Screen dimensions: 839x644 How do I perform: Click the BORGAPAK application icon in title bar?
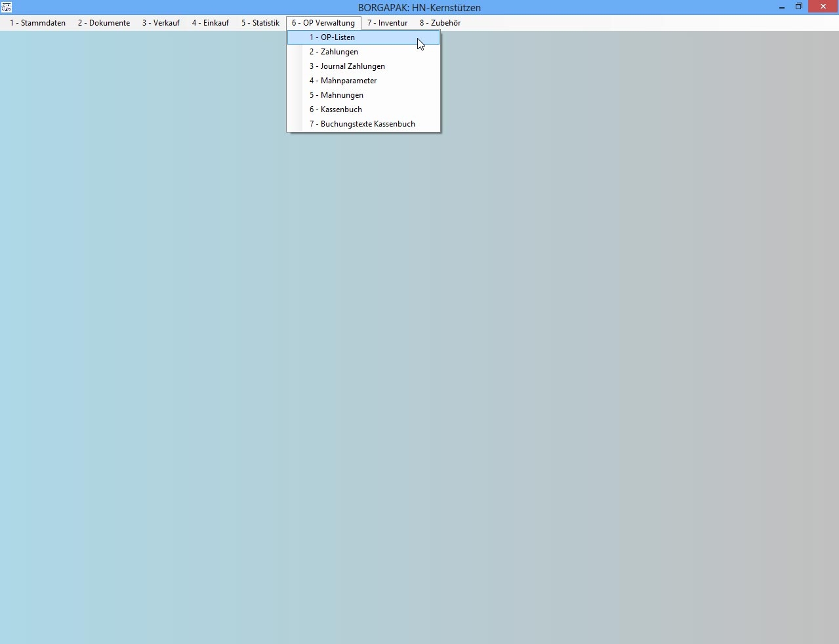(7, 7)
